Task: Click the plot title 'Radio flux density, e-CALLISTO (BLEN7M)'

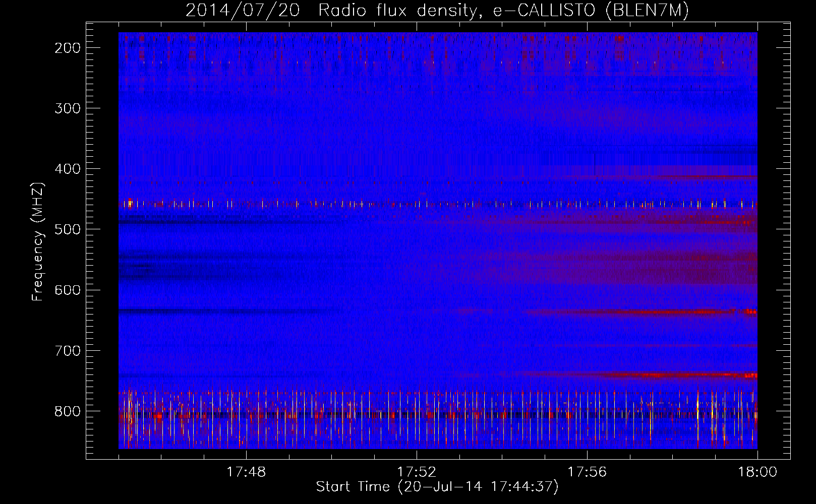Action: pyautogui.click(x=503, y=11)
